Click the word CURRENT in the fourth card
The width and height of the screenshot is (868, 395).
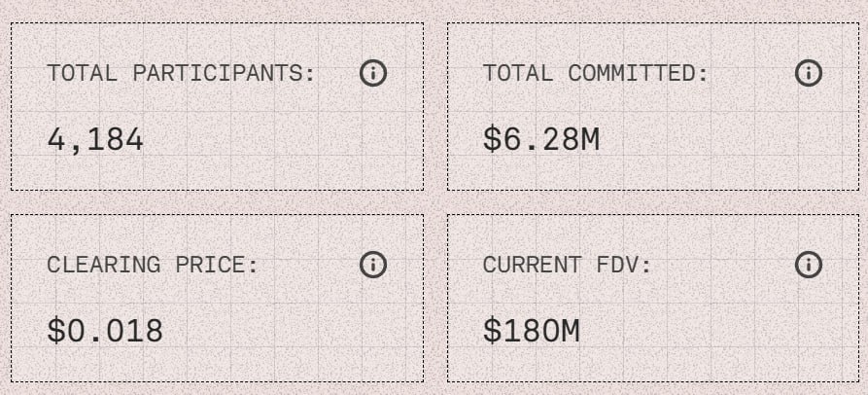[525, 265]
